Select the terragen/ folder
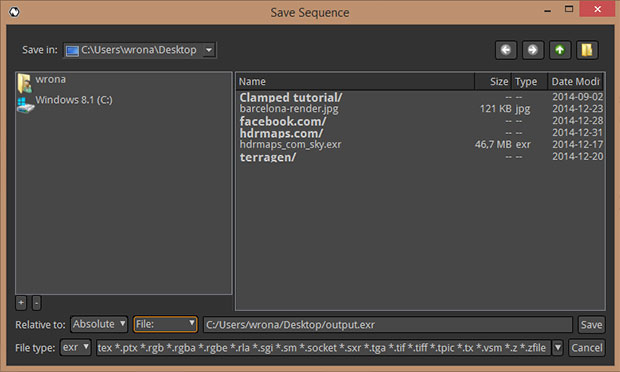 268,157
